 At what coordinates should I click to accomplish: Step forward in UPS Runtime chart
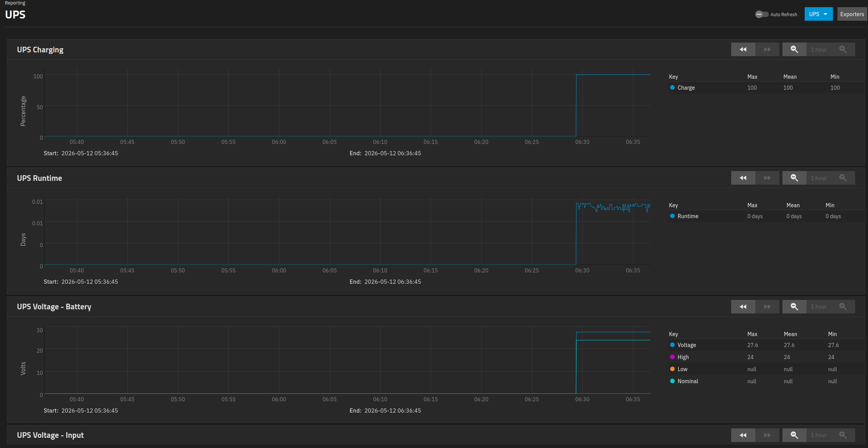point(767,178)
